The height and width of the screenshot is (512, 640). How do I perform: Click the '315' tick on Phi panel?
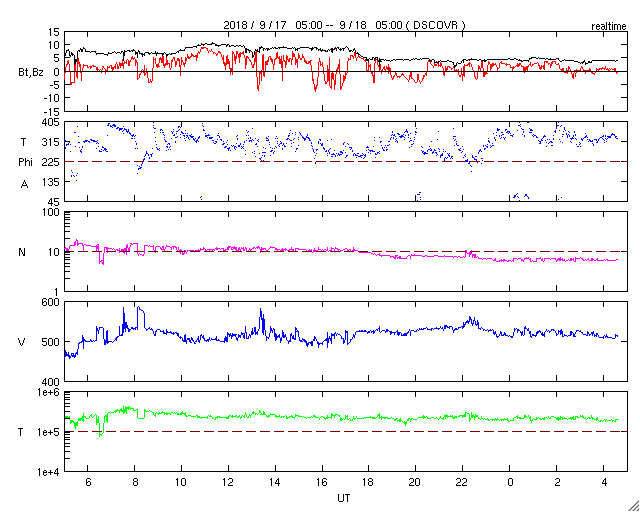(x=52, y=142)
